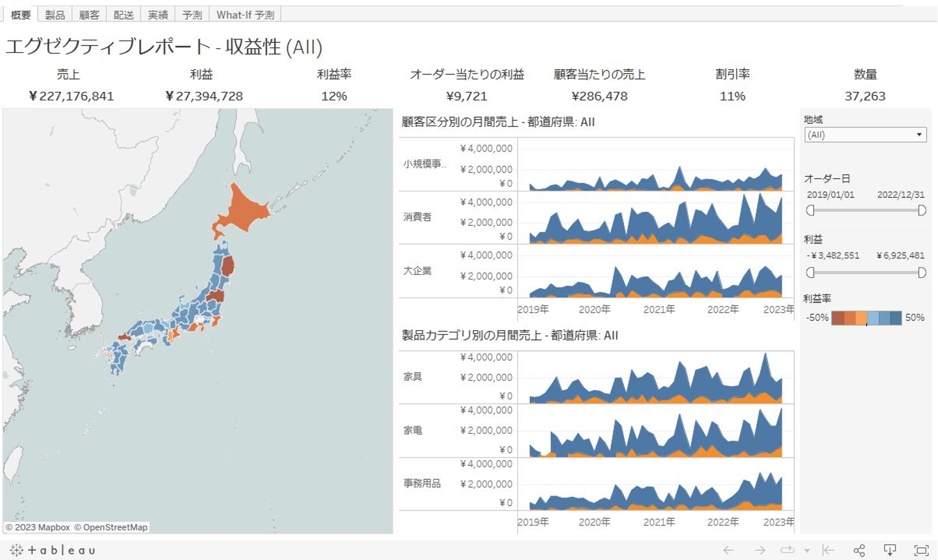Click the darkest blue swatch in 利益率 legend
Viewport: 938px width, 560px height.
[896, 318]
